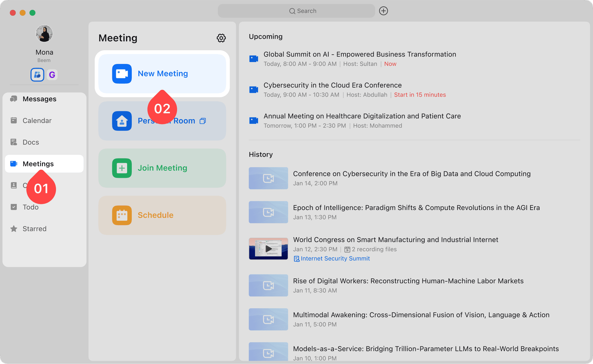Open Messages in the sidebar

point(39,99)
